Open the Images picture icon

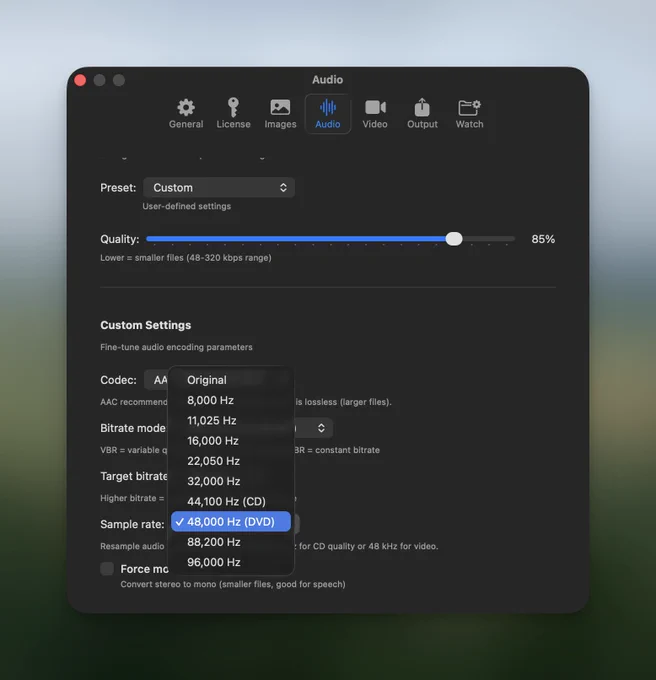click(x=280, y=107)
